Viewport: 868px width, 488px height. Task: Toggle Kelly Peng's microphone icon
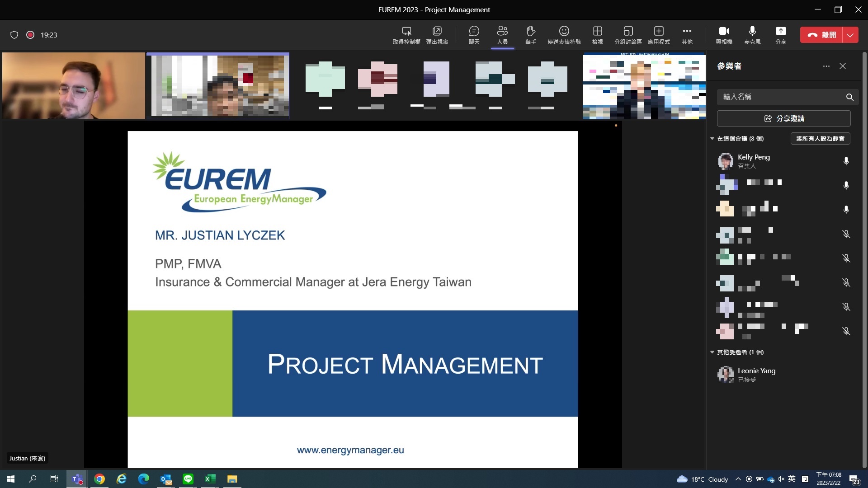pos(846,161)
